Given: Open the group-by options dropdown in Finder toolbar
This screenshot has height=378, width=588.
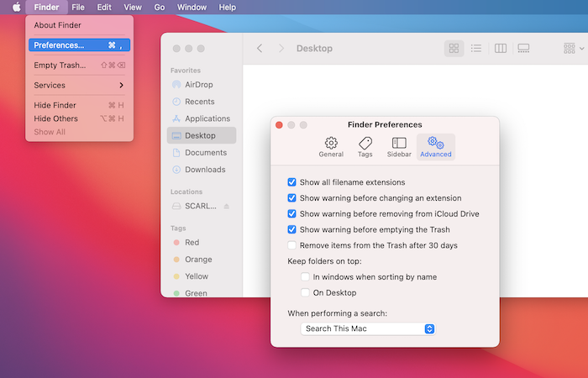Looking at the screenshot, I should 574,49.
